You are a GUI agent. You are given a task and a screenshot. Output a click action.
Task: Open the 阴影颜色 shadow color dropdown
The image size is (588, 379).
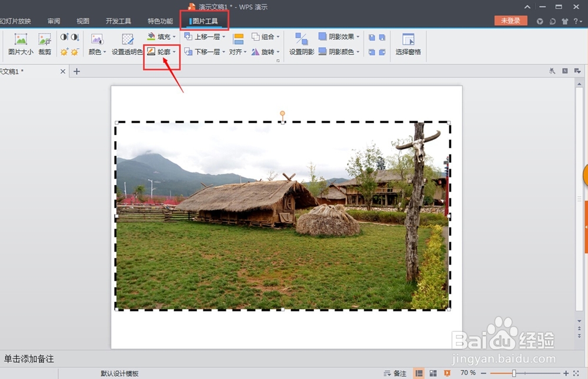[x=339, y=51]
